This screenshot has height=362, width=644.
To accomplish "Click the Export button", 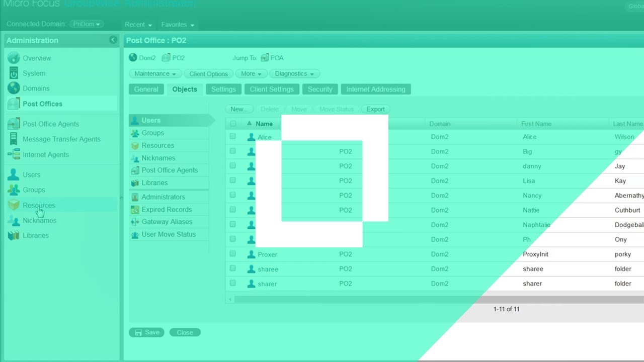I will (x=375, y=109).
